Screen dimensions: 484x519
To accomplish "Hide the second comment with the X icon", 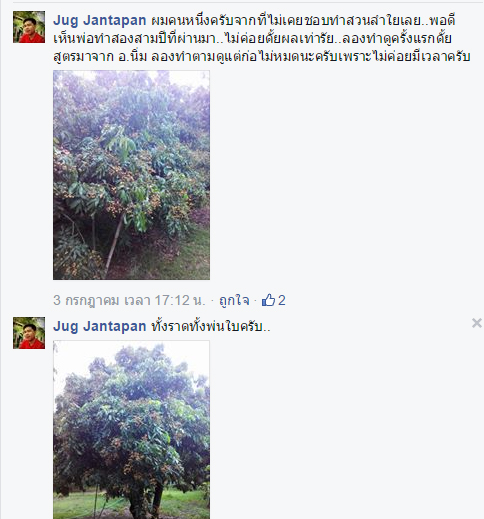I will (477, 323).
